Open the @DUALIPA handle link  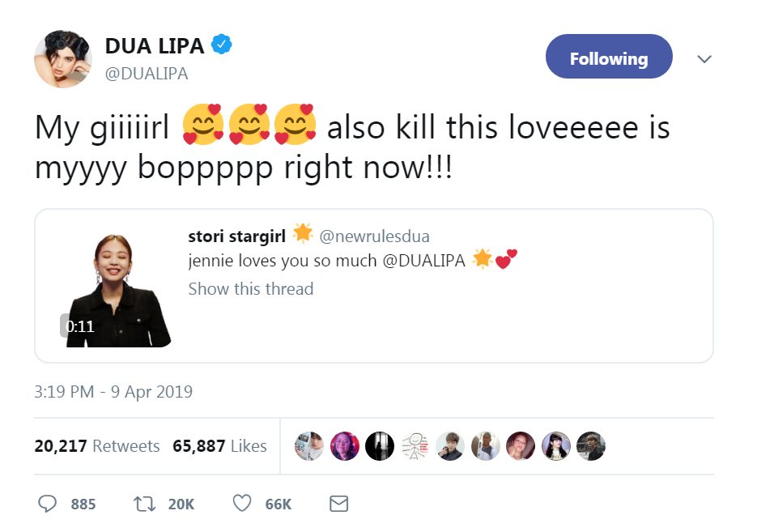coord(147,74)
